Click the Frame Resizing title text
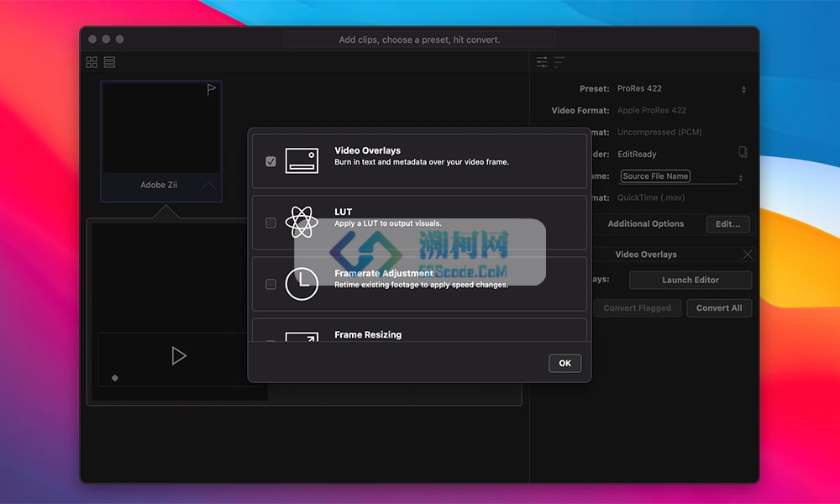Viewport: 840px width, 504px height. point(368,335)
